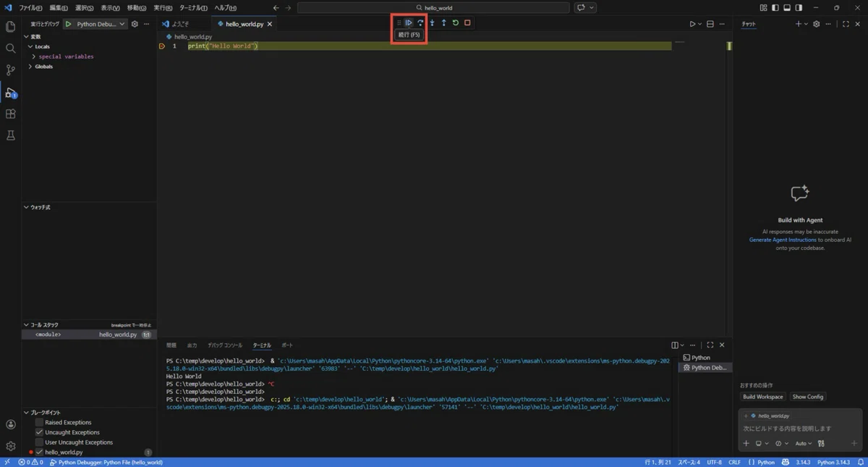
Task: Collapse the Locals scope
Action: (x=30, y=46)
